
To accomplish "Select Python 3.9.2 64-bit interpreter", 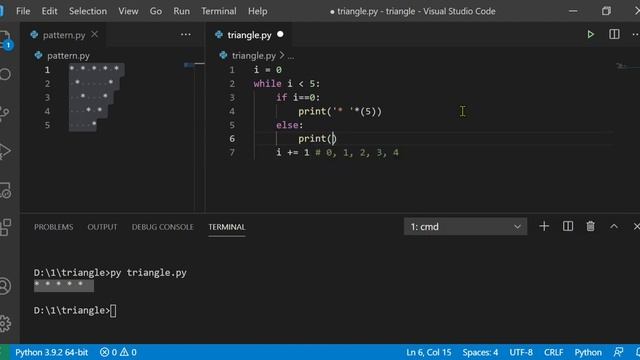I will (52, 352).
